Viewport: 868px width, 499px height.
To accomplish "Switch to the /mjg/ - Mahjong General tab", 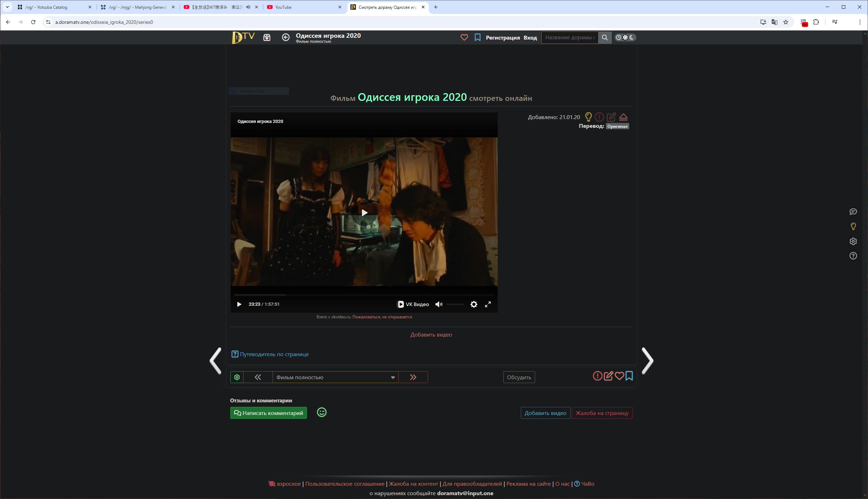I will click(137, 7).
